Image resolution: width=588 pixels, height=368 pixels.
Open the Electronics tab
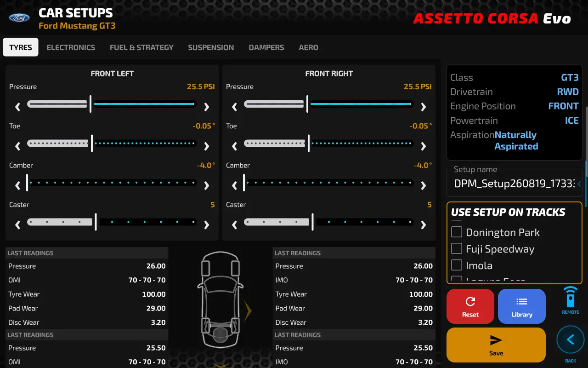coord(71,47)
